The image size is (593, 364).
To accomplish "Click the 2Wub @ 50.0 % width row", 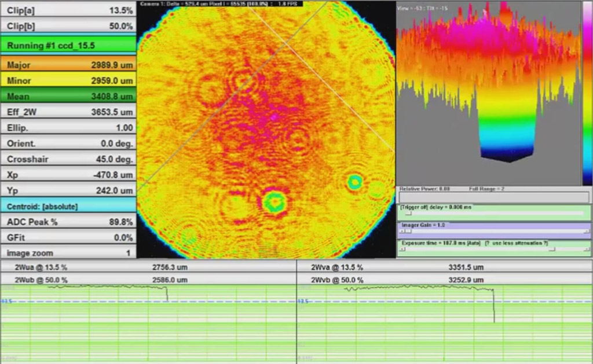I will tap(148, 280).
